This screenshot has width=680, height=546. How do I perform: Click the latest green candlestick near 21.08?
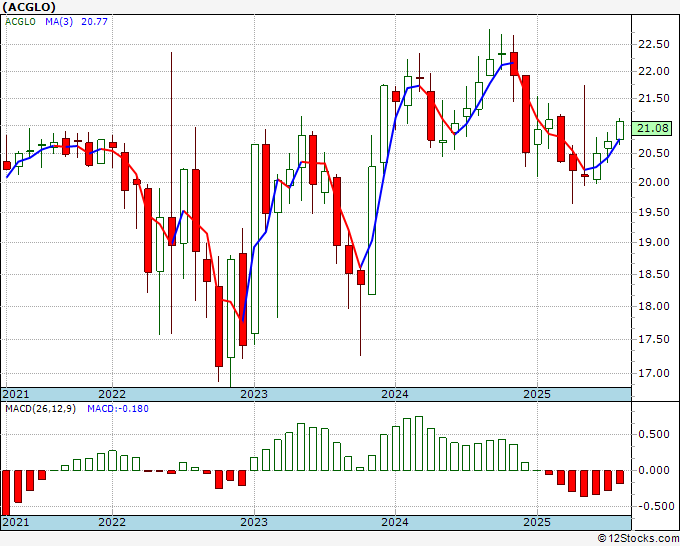(620, 130)
